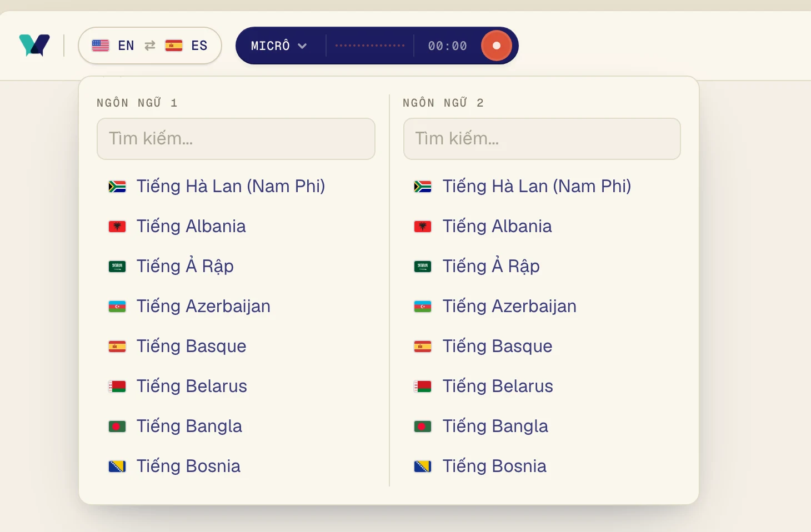Viewport: 811px width, 532px height.
Task: Start recording with the red record button
Action: (496, 46)
